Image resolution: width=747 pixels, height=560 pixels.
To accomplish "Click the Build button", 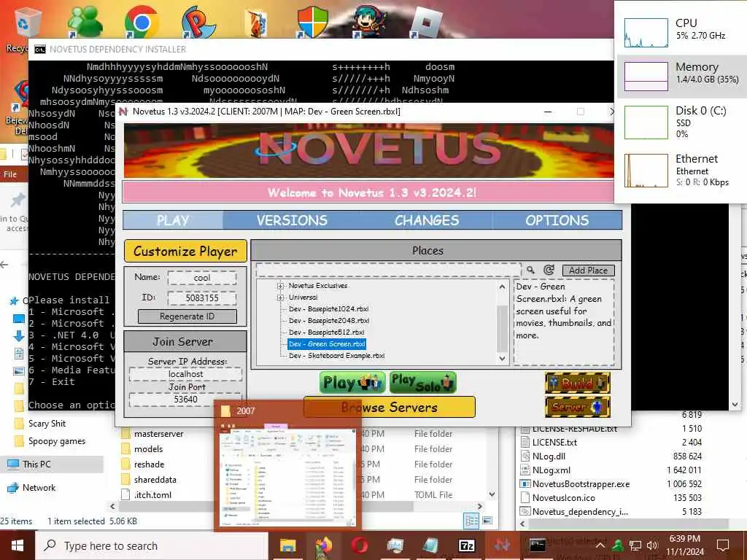I will click(578, 383).
